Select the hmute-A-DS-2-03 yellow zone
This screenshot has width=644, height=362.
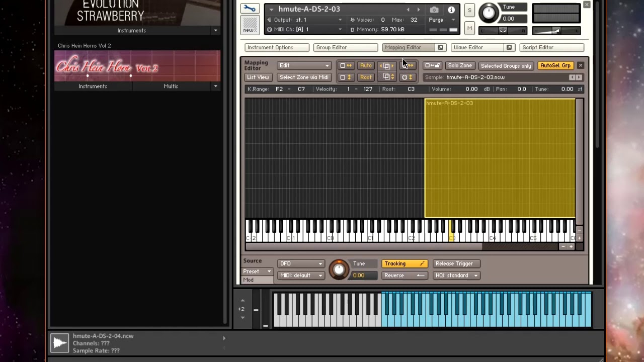click(x=500, y=158)
